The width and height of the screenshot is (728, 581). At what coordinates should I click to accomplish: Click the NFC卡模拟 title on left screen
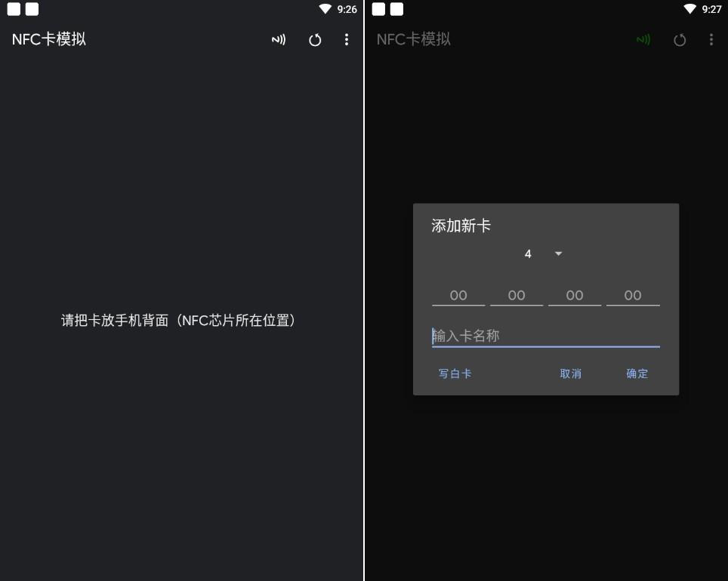coord(49,39)
